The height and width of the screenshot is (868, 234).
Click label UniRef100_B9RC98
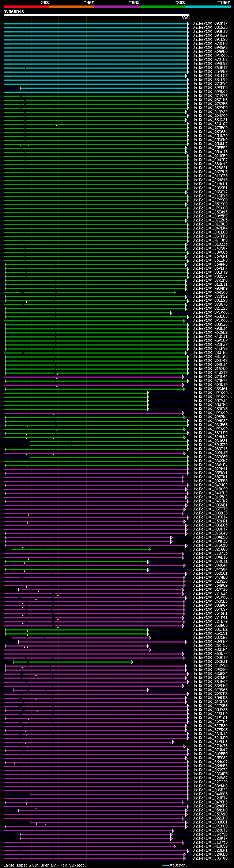coord(210,63)
